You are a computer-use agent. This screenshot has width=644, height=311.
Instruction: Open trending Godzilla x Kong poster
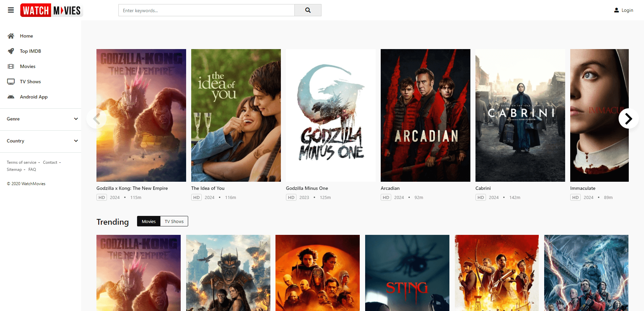click(138, 273)
